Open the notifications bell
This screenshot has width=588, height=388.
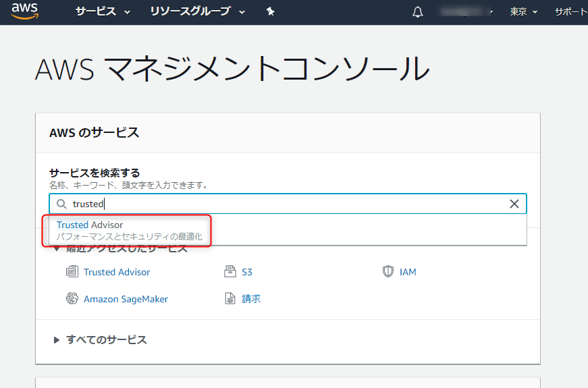click(417, 12)
